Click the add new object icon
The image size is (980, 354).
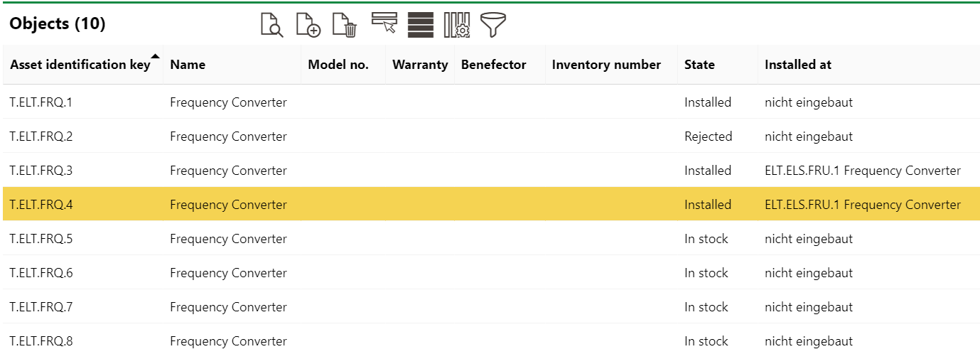coord(308,25)
